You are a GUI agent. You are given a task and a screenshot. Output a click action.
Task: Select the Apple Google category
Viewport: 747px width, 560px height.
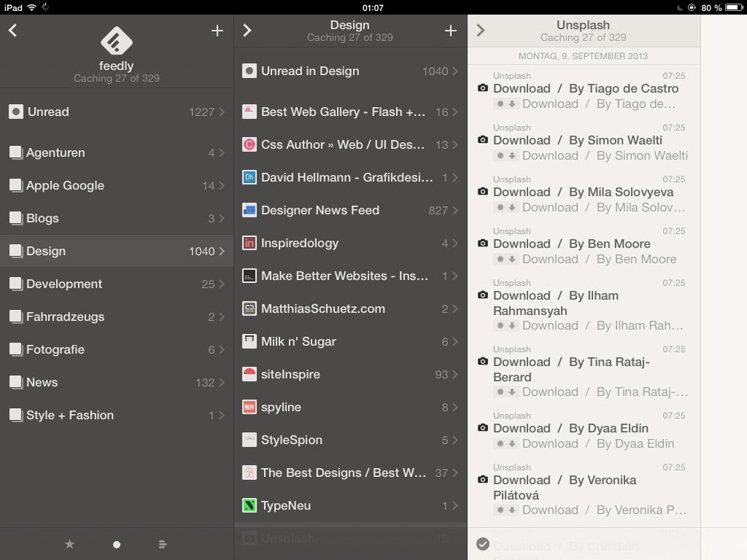(x=117, y=185)
